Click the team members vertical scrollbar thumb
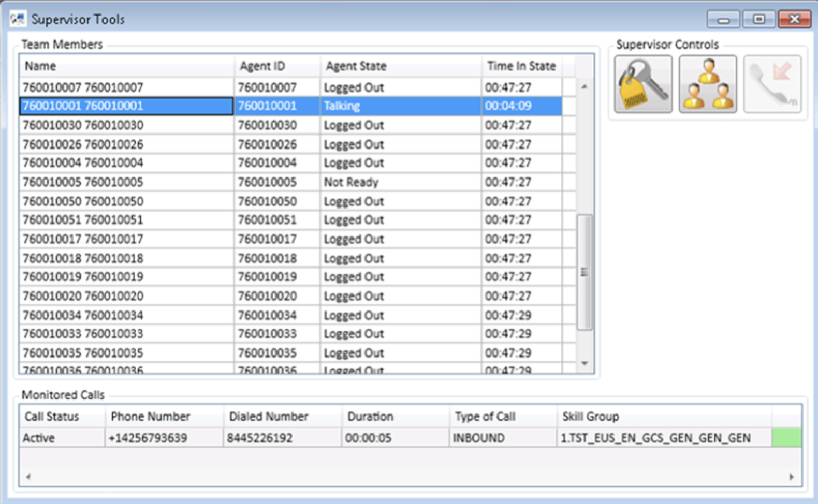 (585, 272)
